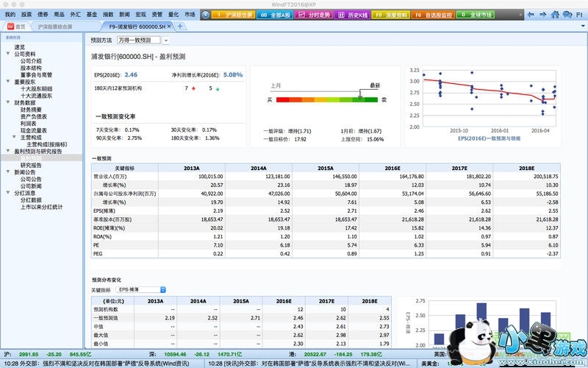Switch to 沪深股票综合屏 tab

pos(55,26)
